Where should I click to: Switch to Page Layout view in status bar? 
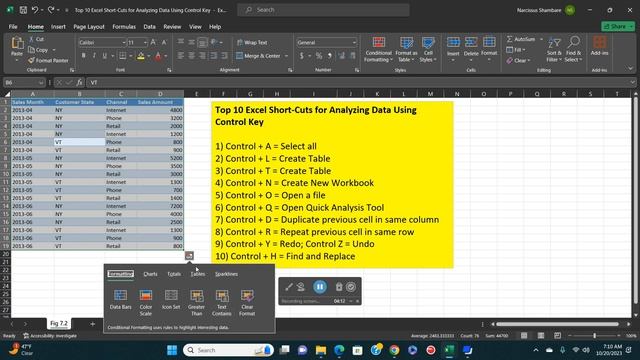coord(541,336)
